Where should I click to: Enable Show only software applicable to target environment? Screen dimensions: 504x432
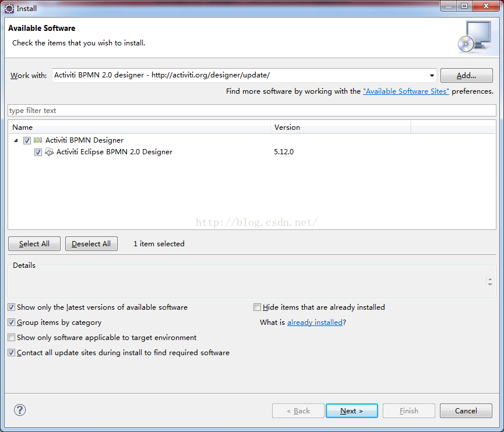[12, 338]
